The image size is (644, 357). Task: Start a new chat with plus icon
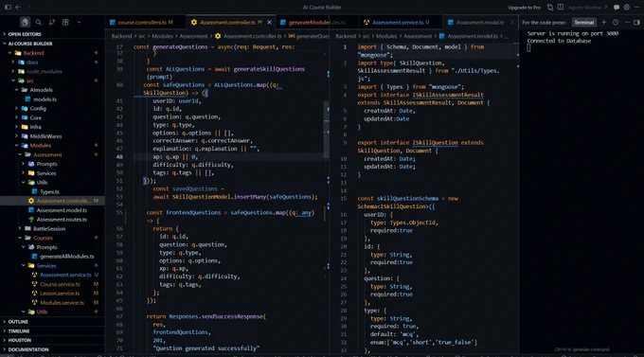[x=604, y=22]
